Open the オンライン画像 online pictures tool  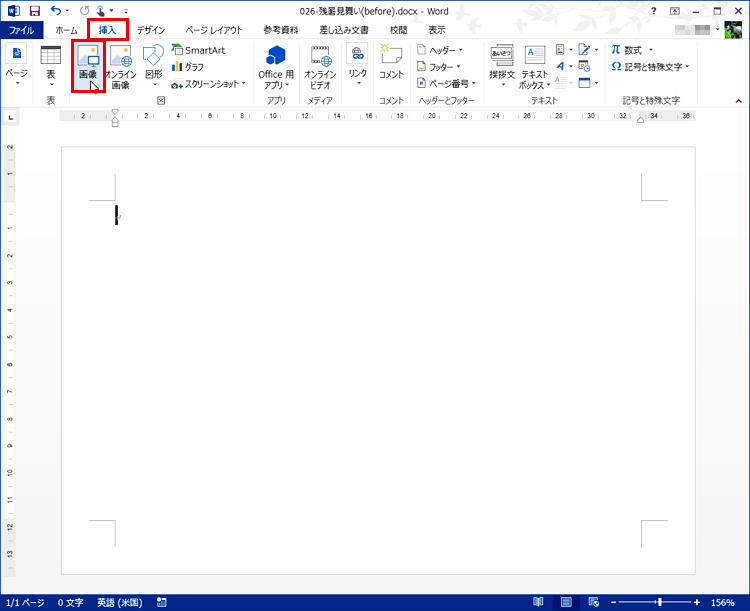[121, 67]
